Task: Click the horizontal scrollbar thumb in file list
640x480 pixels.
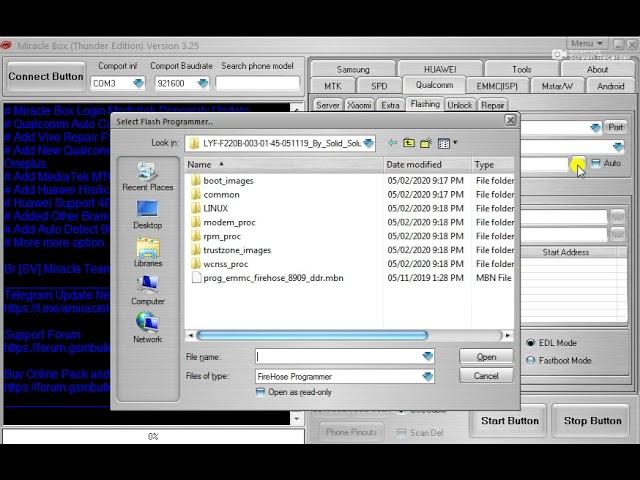Action: tap(312, 336)
